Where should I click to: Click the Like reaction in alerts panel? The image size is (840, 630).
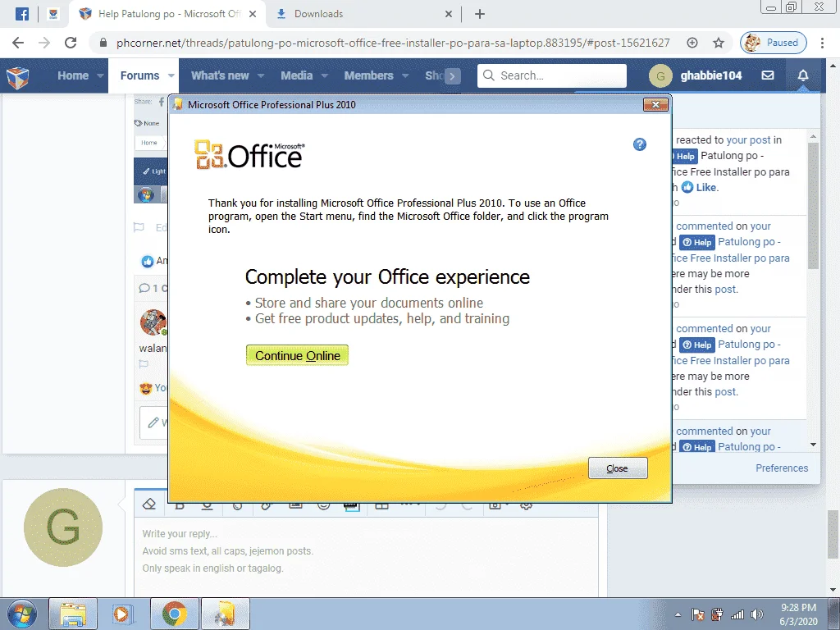pos(700,187)
